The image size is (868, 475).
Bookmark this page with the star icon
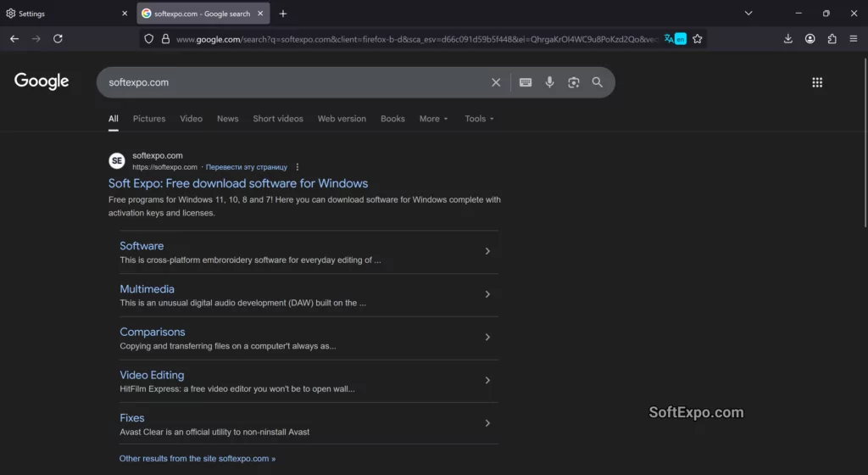point(698,39)
